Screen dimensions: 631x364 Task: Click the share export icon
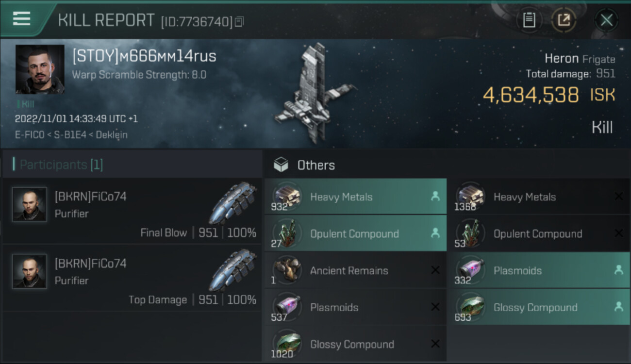(x=564, y=20)
